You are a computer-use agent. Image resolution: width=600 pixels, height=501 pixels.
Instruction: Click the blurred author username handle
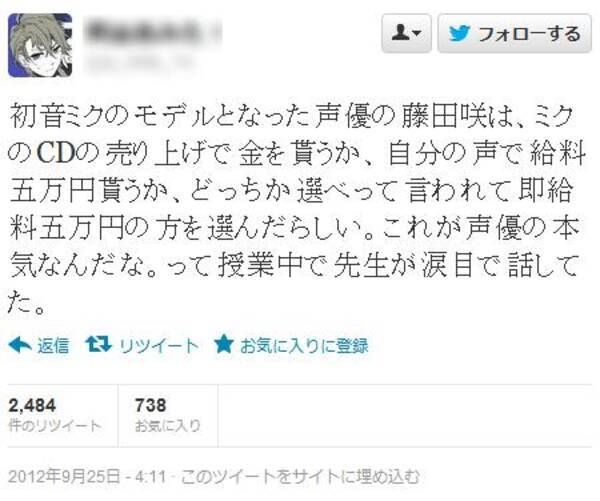[140, 62]
